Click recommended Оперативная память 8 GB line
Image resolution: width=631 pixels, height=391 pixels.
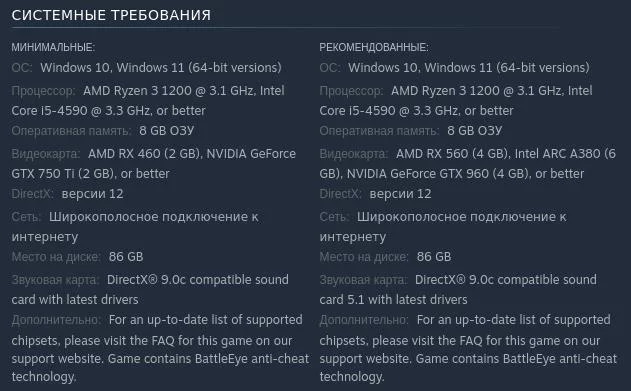click(x=410, y=131)
